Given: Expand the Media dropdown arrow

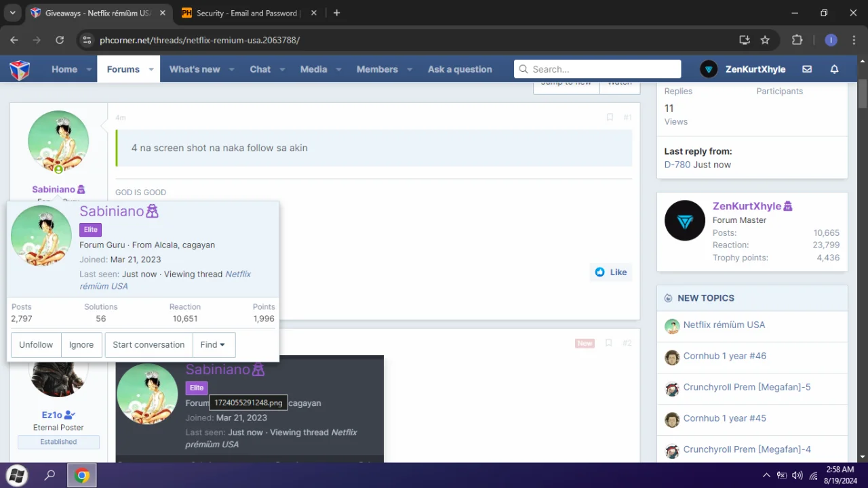Looking at the screenshot, I should click(x=338, y=69).
